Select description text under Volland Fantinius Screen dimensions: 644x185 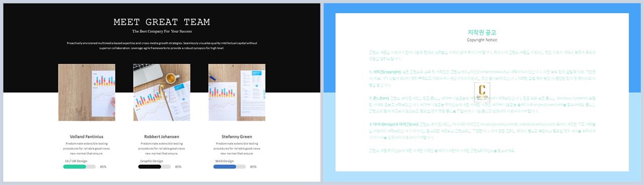point(87,149)
